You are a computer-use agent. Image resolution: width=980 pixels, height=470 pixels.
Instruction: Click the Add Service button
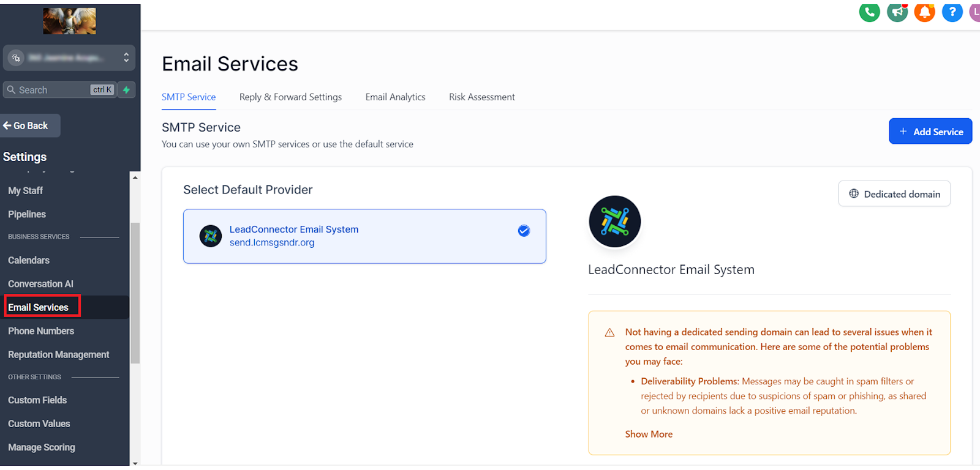(x=930, y=132)
